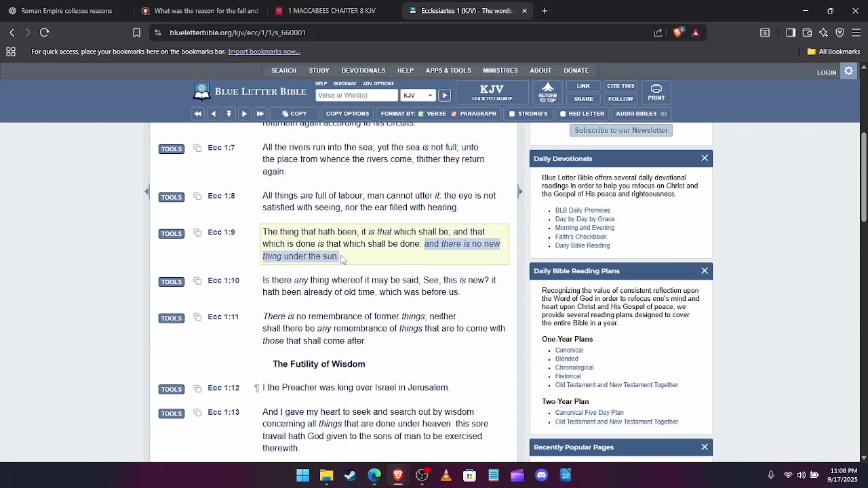Viewport: 868px width, 488px height.
Task: Open Tools for verse Ecc 1:8
Action: click(x=172, y=197)
